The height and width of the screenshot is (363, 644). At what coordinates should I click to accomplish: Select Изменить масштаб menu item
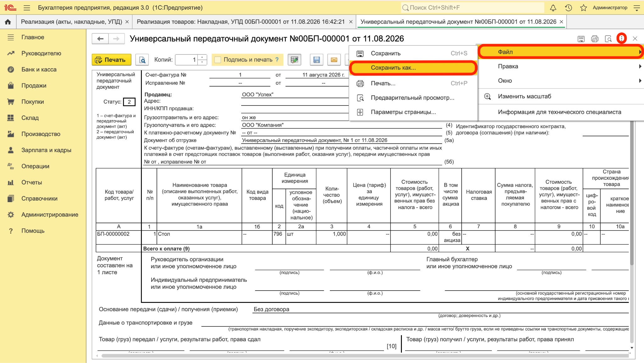click(x=561, y=96)
